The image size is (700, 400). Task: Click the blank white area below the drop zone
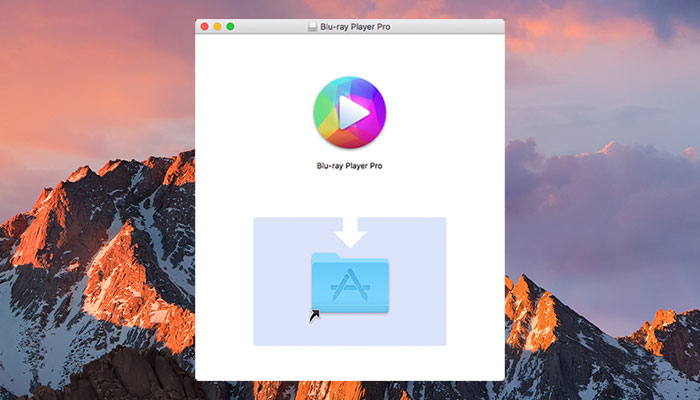pyautogui.click(x=349, y=362)
